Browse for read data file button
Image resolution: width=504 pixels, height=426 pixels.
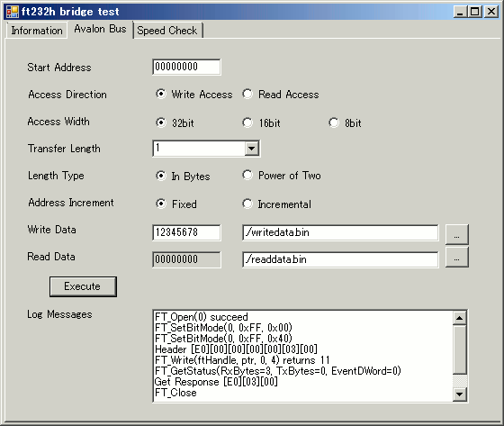[x=457, y=258]
